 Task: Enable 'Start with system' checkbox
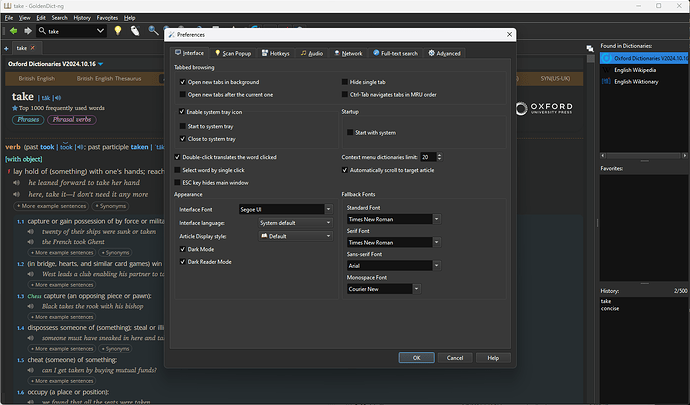[350, 133]
